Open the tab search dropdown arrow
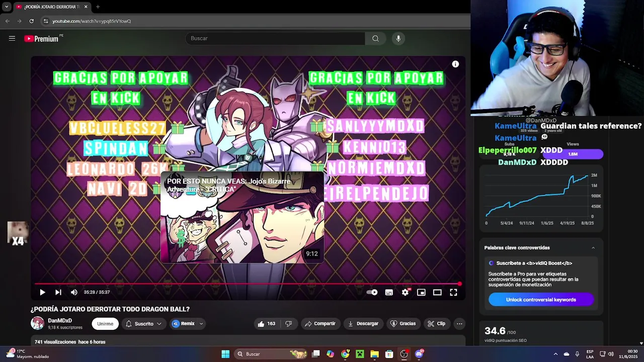The width and height of the screenshot is (644, 362). coord(7,7)
